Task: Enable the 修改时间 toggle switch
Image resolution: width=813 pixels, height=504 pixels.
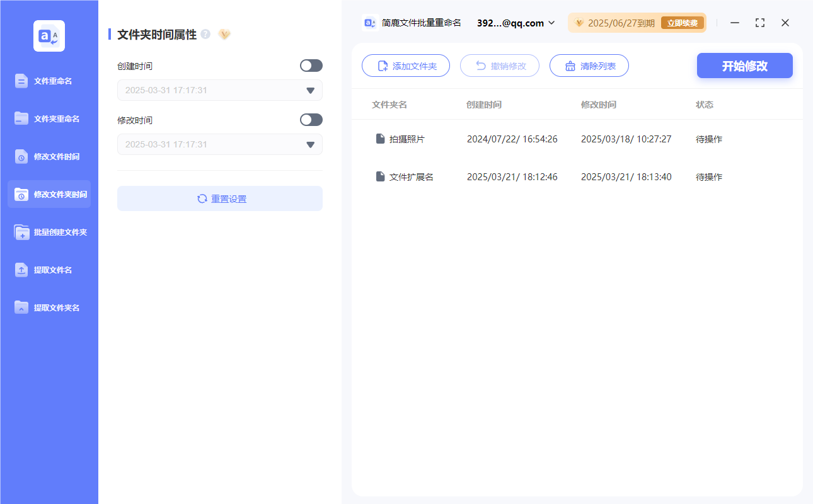Action: [311, 120]
